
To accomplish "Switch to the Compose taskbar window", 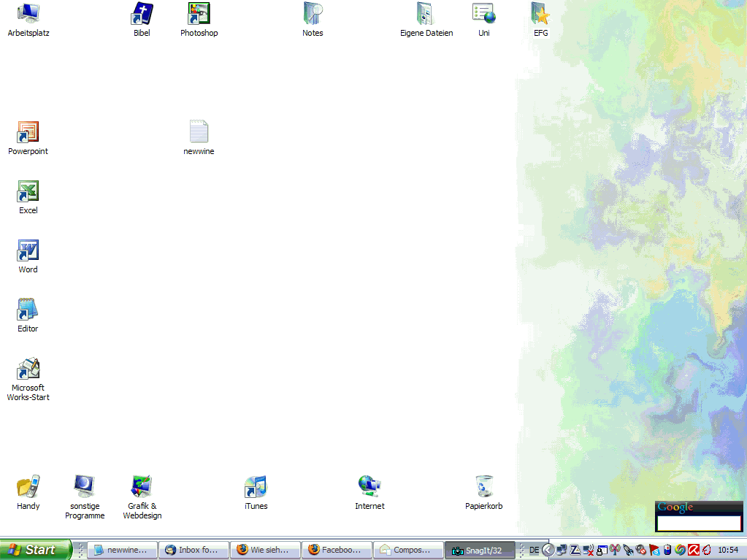I will coord(407,550).
